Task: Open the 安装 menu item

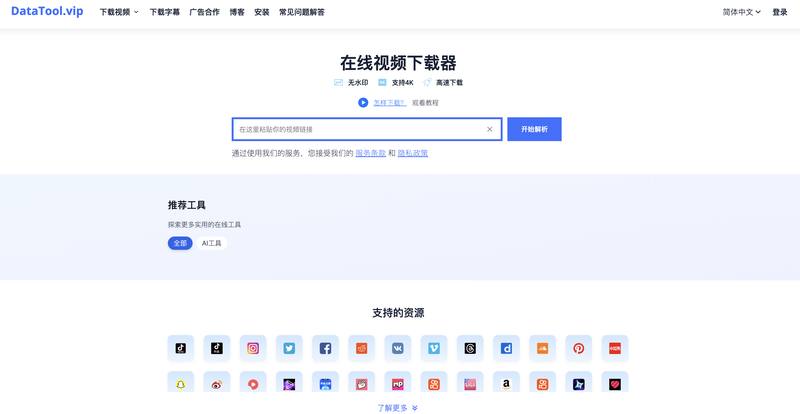Action: pyautogui.click(x=262, y=12)
